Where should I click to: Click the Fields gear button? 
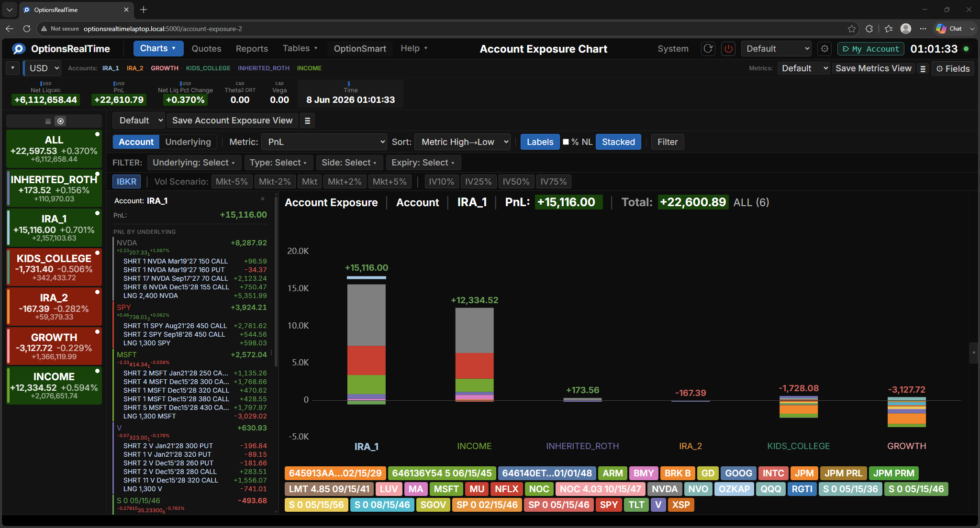953,69
